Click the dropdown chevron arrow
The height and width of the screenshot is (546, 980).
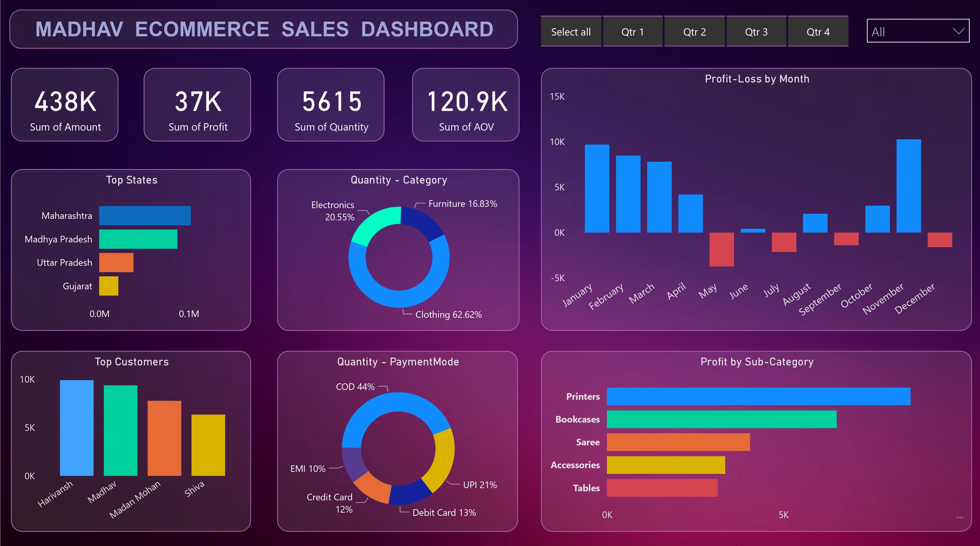click(958, 31)
